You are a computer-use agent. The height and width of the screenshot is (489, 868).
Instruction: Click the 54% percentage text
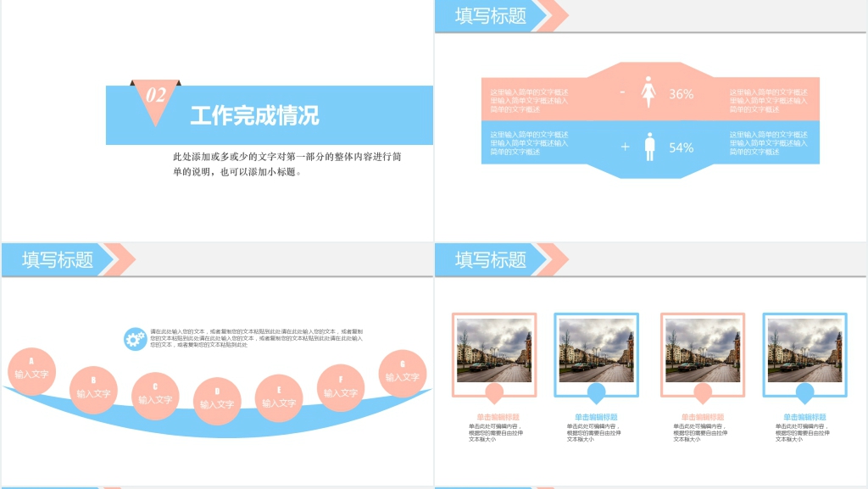681,147
